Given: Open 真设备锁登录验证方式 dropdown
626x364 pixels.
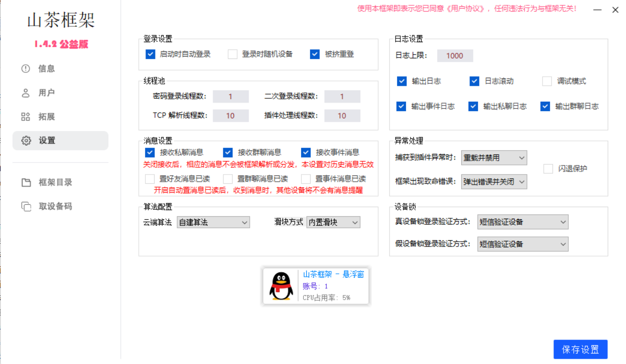Looking at the screenshot, I should [523, 222].
